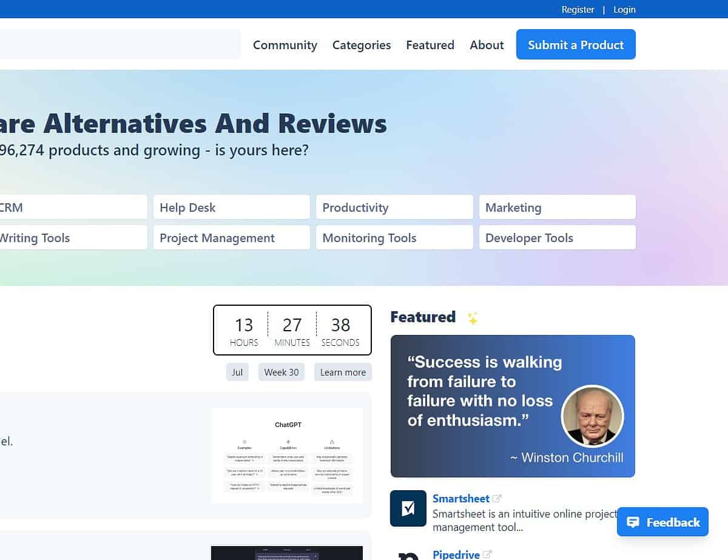
Task: Open the Categories menu
Action: click(x=362, y=45)
